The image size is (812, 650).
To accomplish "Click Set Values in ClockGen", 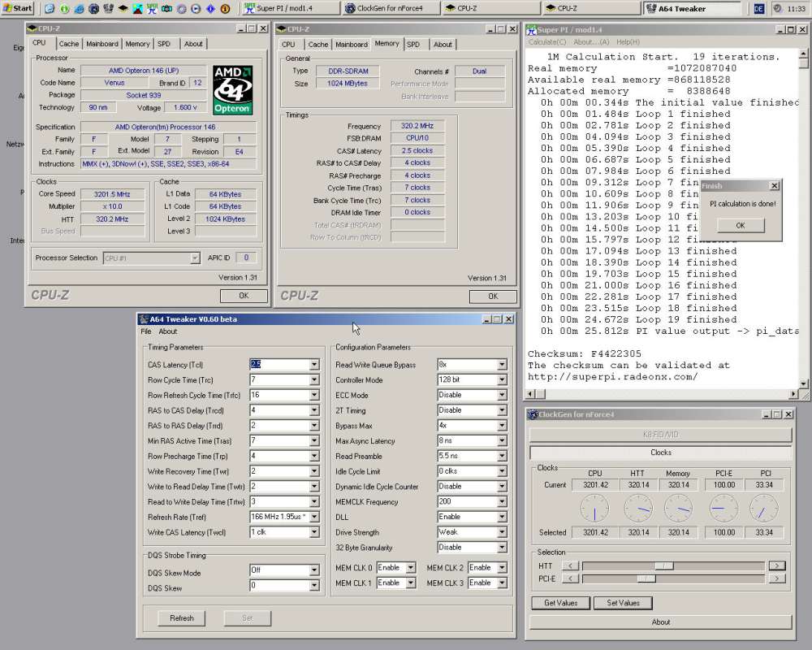I will point(623,603).
